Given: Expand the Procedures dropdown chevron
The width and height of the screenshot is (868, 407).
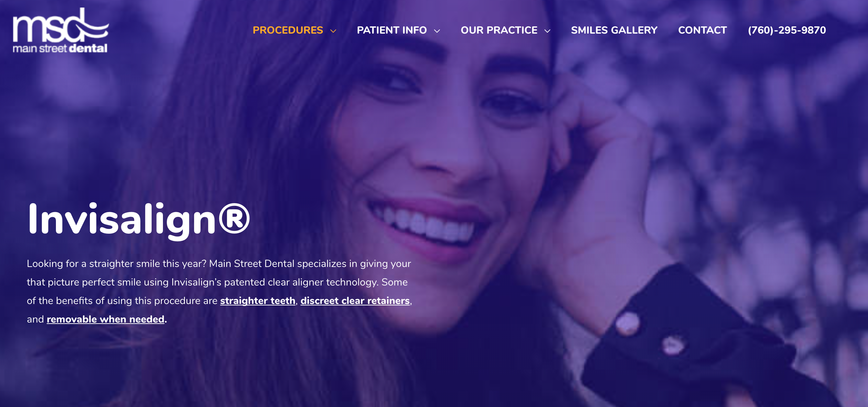Looking at the screenshot, I should 333,31.
